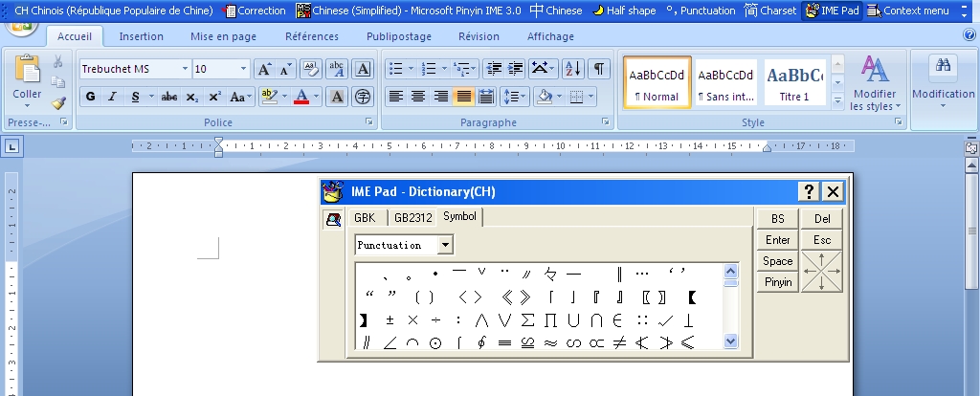Screen dimensions: 980x396
Task: Increase font size with Grow Font icon
Action: [264, 69]
